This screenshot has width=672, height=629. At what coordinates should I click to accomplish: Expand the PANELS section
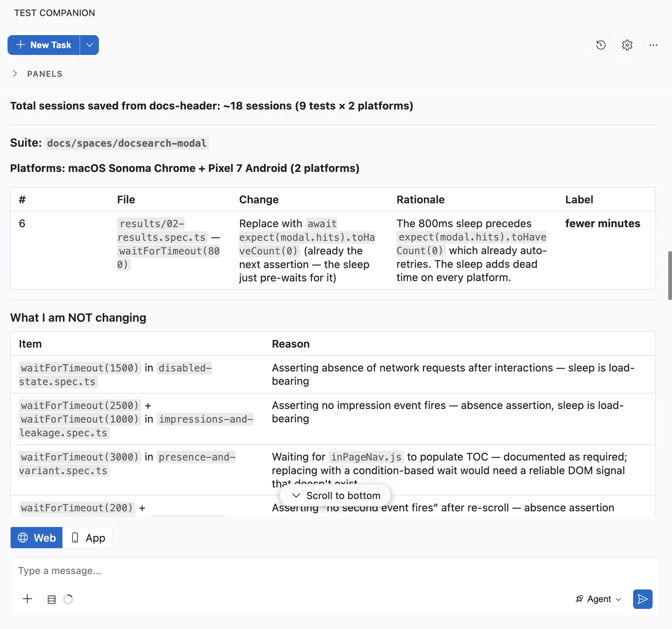(37, 74)
